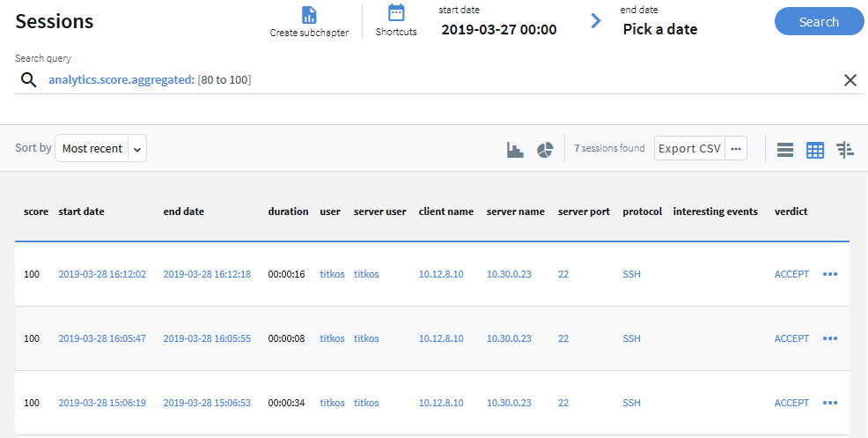Switch to the flow tree view
868x438 pixels.
(845, 150)
